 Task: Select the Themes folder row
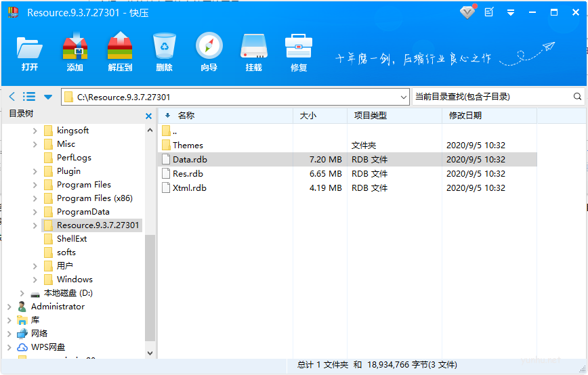(348, 146)
